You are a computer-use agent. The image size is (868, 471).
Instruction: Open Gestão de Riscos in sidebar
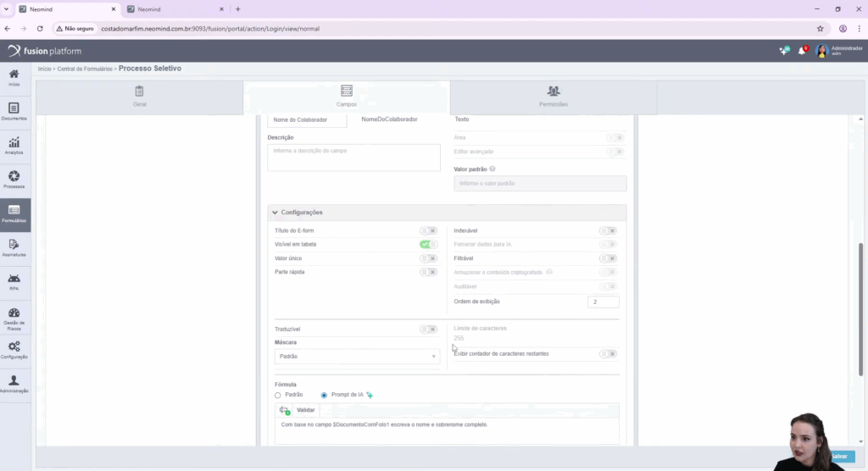[14, 316]
